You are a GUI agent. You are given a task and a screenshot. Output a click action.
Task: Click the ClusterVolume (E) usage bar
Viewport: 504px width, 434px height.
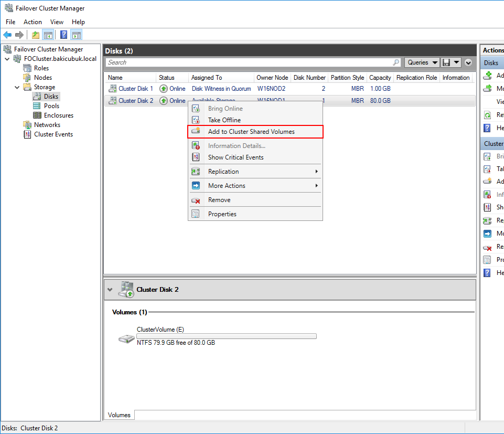(227, 336)
